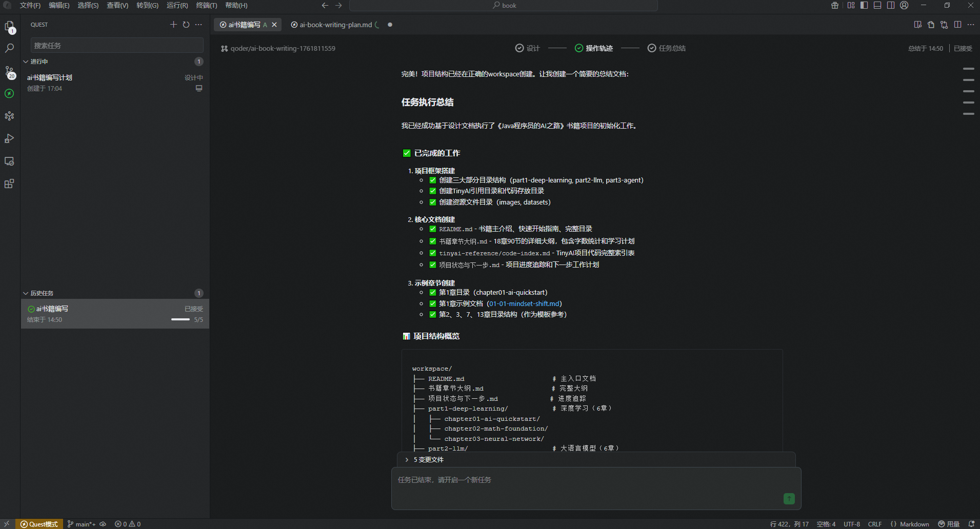980x529 pixels.
Task: Open the 帮助(H) menu
Action: click(236, 5)
